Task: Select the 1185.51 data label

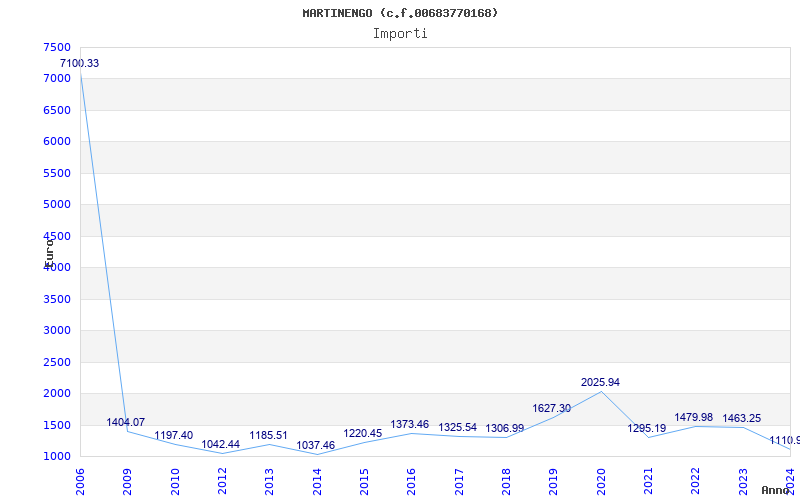Action: click(x=268, y=436)
